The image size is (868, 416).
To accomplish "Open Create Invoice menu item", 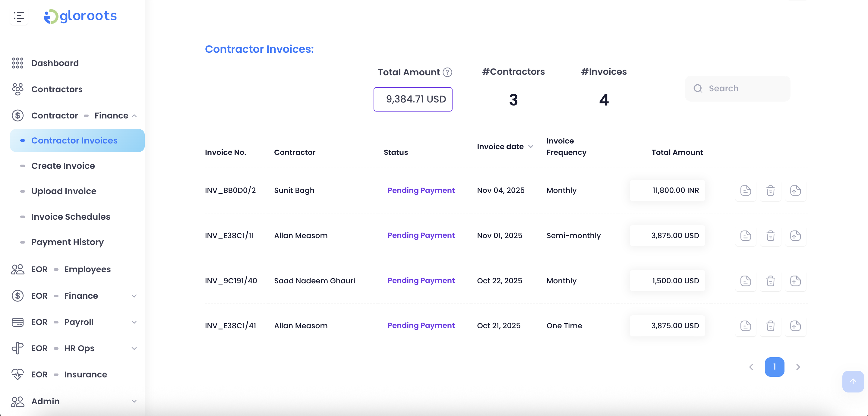I will [63, 166].
